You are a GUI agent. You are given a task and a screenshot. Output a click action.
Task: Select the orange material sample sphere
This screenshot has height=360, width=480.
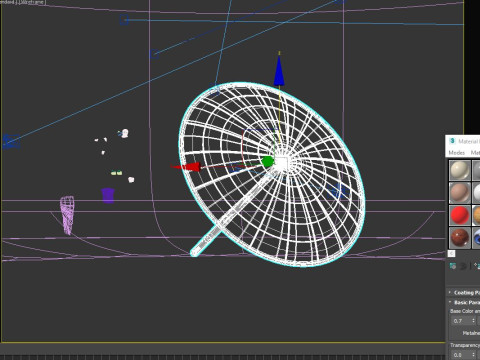(477, 215)
